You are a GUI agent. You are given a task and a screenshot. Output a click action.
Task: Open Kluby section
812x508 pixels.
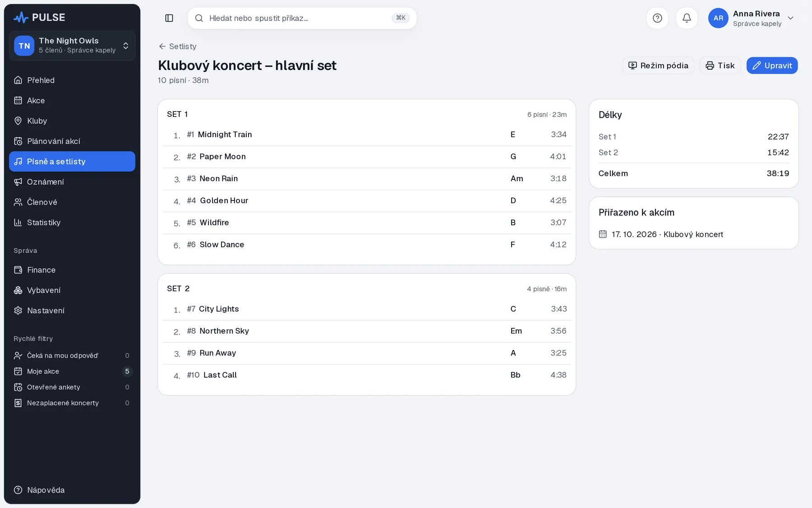(x=72, y=121)
